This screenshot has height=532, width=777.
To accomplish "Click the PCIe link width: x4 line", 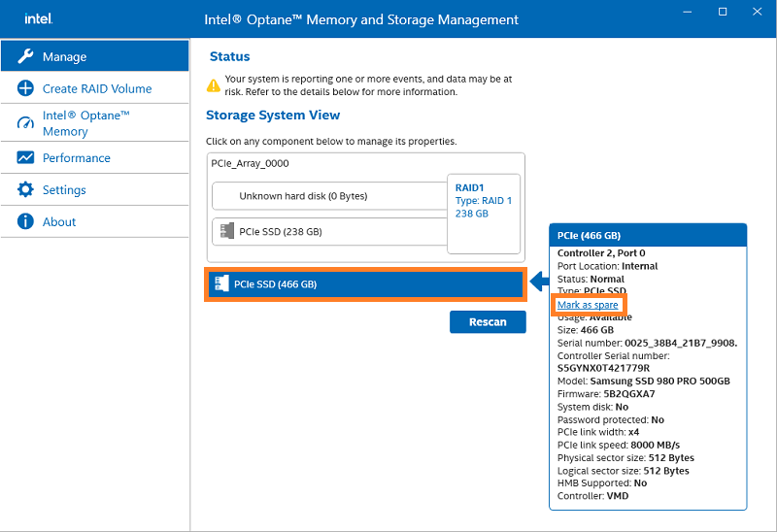I will (x=598, y=432).
